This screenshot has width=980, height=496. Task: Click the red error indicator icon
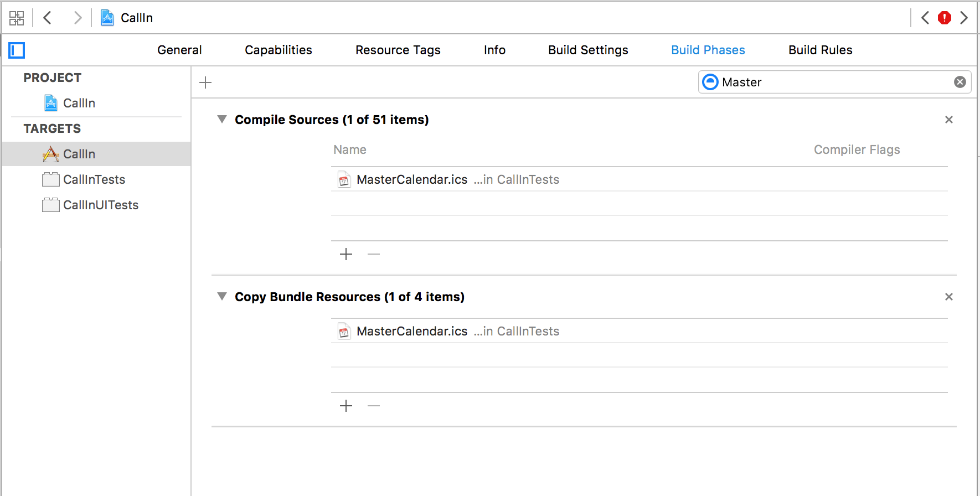coord(944,18)
